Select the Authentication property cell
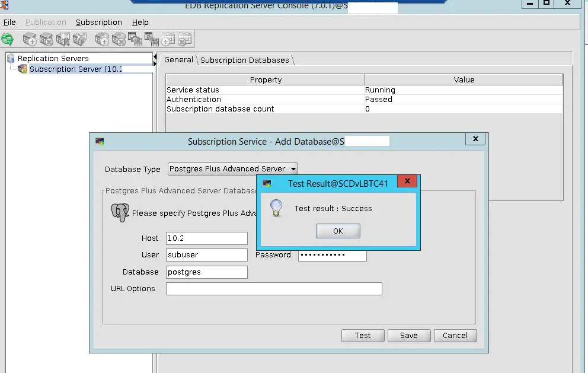 tap(265, 100)
